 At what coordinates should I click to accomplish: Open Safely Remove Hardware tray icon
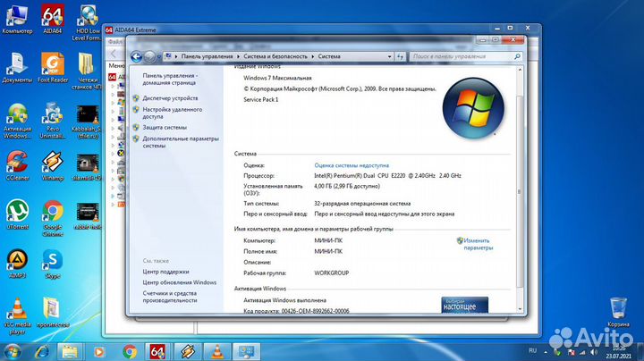558,352
